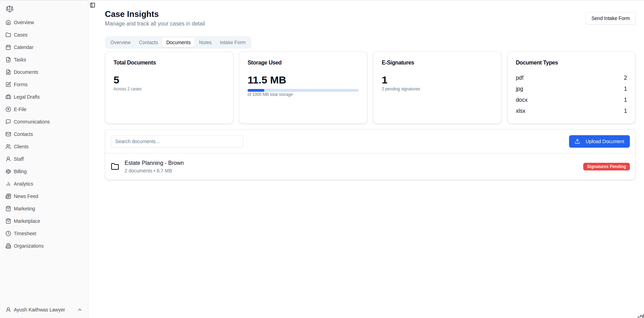Click the Upload Document button

coord(599,141)
